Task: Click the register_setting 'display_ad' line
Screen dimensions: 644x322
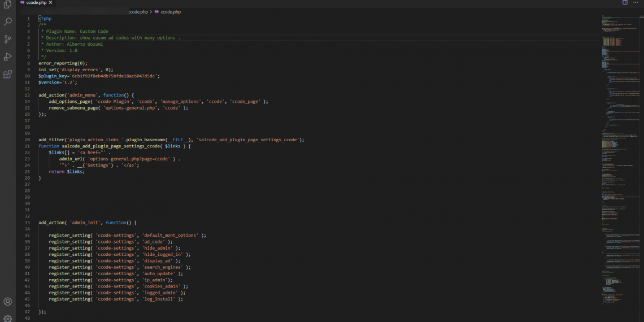Action: coord(115,261)
